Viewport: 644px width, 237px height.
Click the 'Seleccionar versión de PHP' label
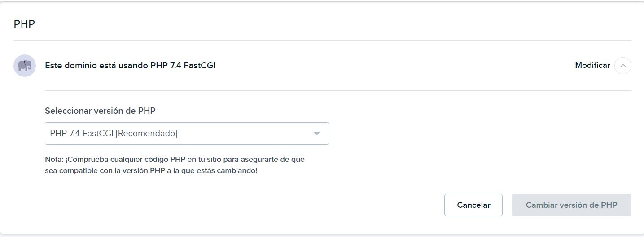[x=100, y=111]
